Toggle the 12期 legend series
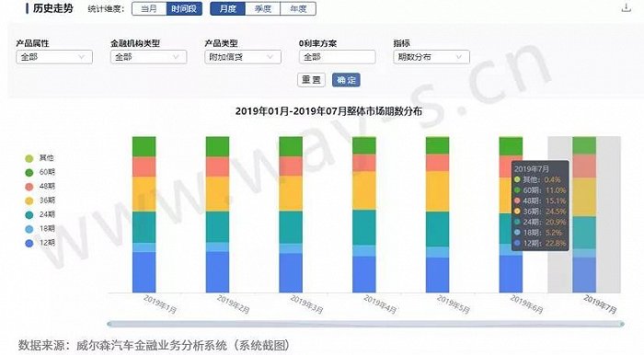 (40, 243)
